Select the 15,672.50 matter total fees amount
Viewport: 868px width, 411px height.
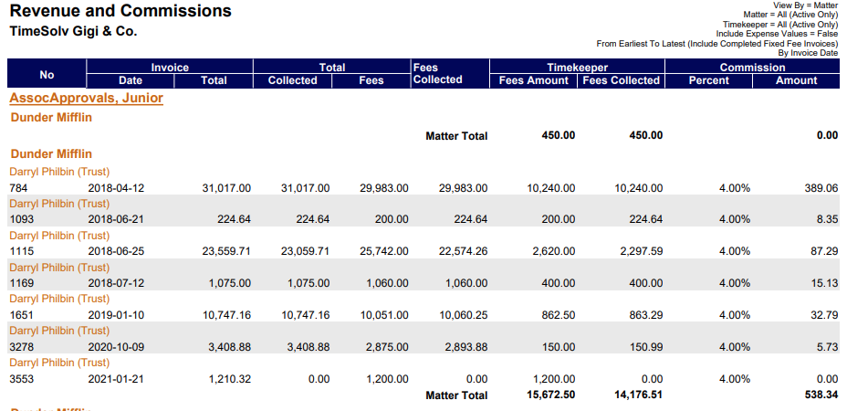click(x=550, y=395)
